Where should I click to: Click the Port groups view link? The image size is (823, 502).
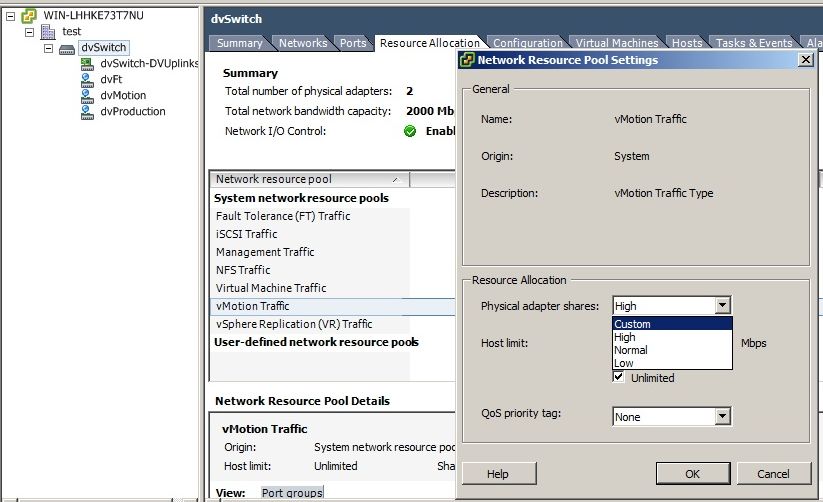pyautogui.click(x=292, y=493)
